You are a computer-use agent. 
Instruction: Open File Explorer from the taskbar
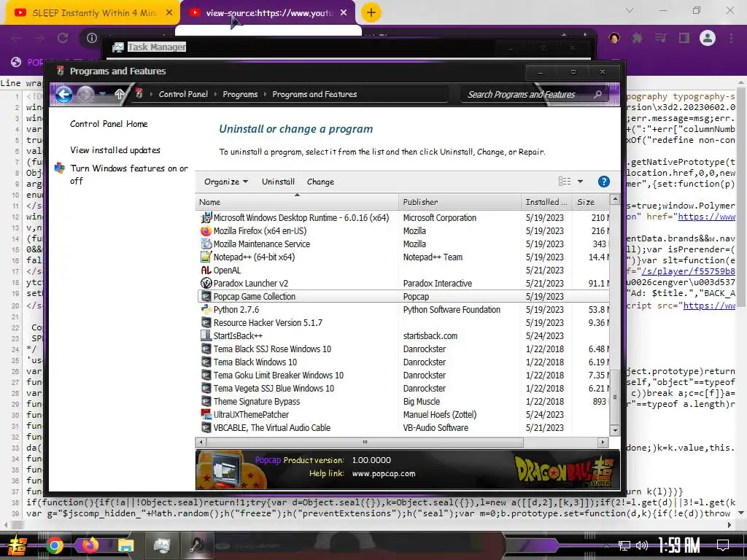coord(125,545)
